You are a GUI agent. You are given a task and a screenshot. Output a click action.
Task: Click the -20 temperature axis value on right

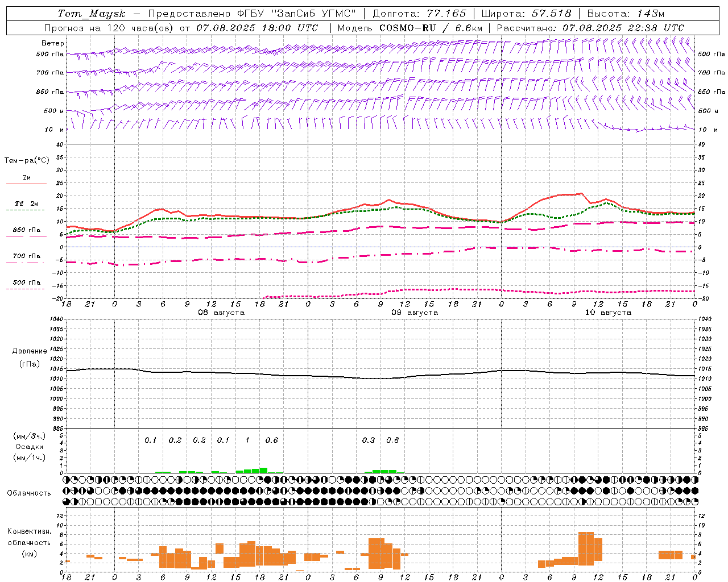(704, 298)
